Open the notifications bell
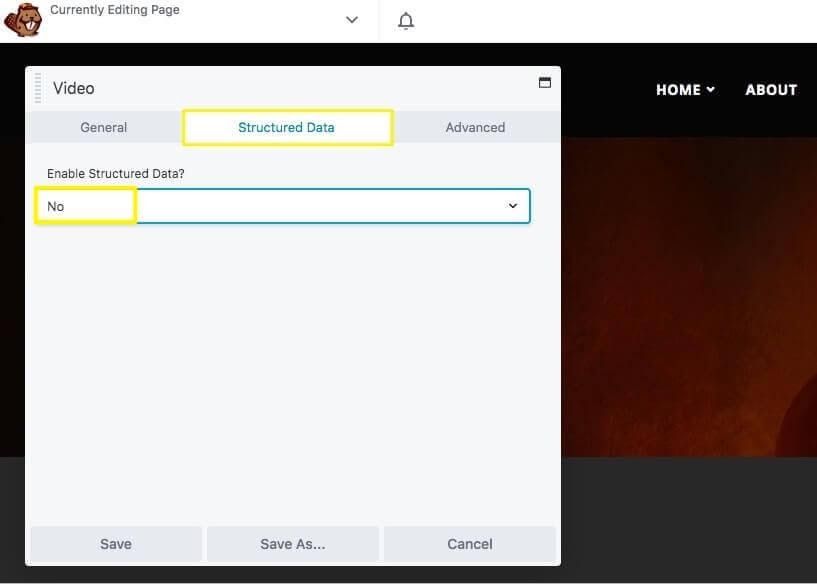 406,21
